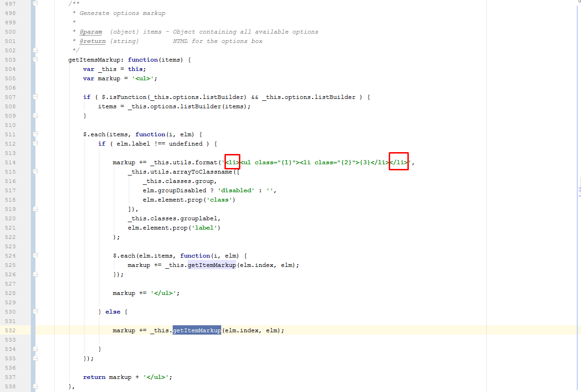Open the @param documentation link
The image size is (581, 392).
[91, 32]
